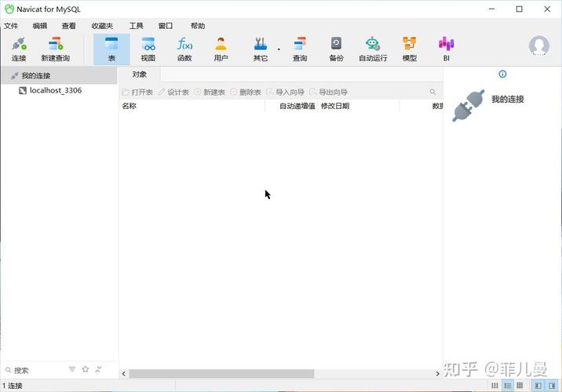
Task: Open the 窗口 (Window) menu
Action: 166,26
